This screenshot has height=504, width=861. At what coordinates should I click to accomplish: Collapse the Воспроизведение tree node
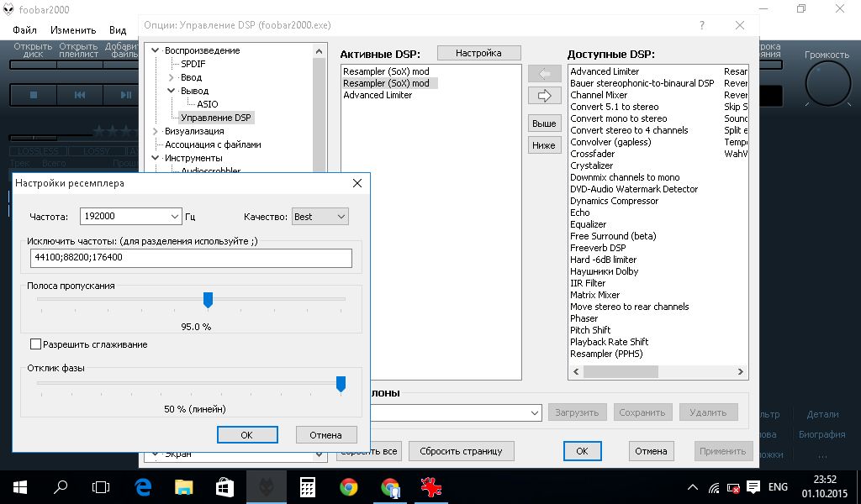156,50
